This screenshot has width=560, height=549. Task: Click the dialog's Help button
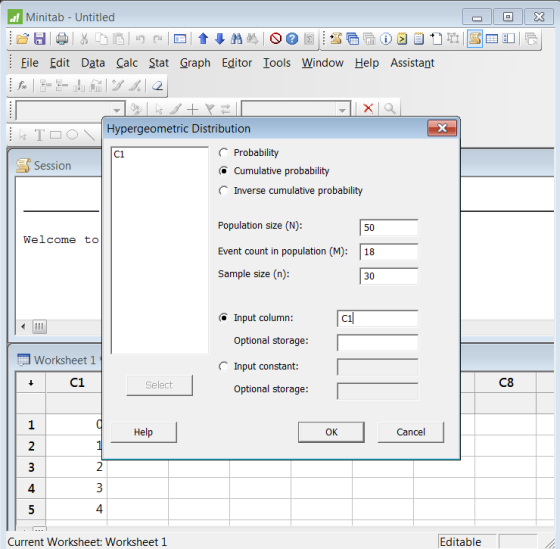144,432
